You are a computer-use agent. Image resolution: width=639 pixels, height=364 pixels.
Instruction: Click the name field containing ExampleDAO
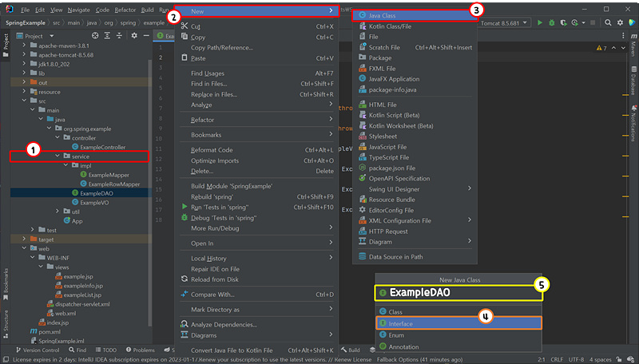coord(458,292)
